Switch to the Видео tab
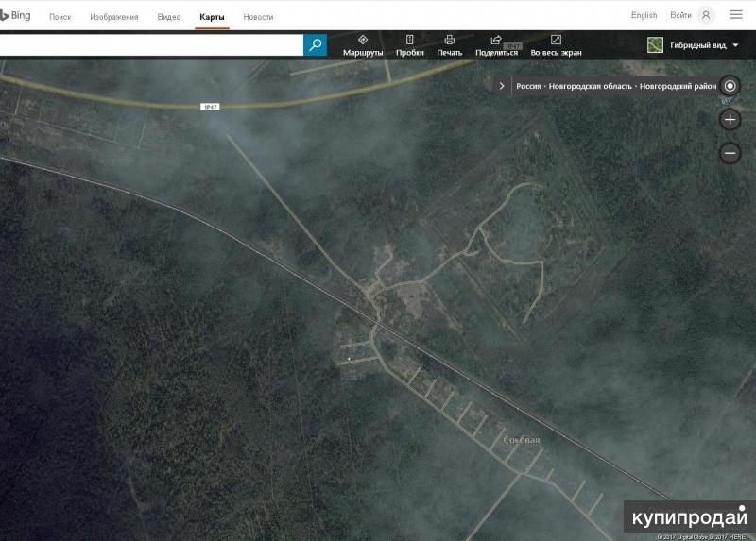This screenshot has height=541, width=756. pos(169,17)
